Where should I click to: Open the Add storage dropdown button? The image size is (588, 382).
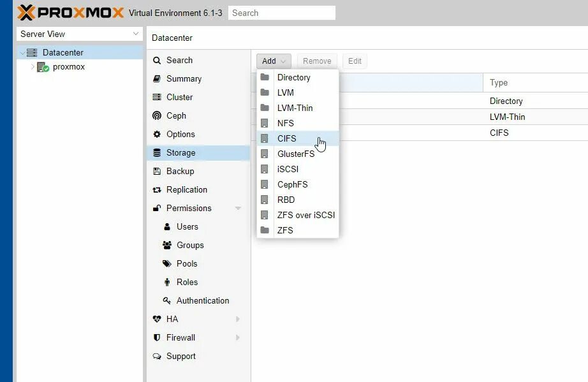pyautogui.click(x=274, y=61)
